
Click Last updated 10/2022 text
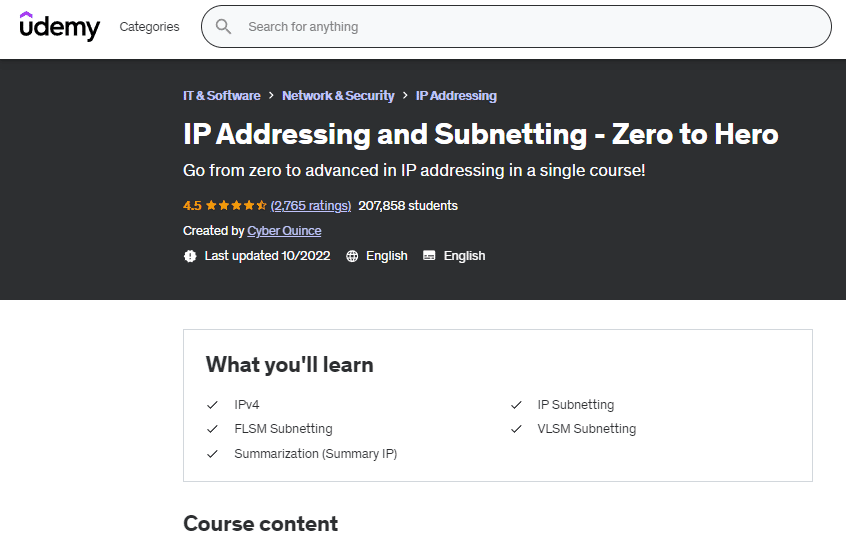[x=267, y=256]
